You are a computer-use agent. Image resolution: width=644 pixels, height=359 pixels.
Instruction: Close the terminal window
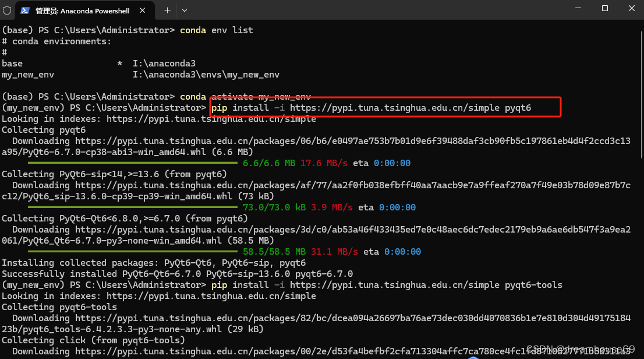click(x=631, y=8)
